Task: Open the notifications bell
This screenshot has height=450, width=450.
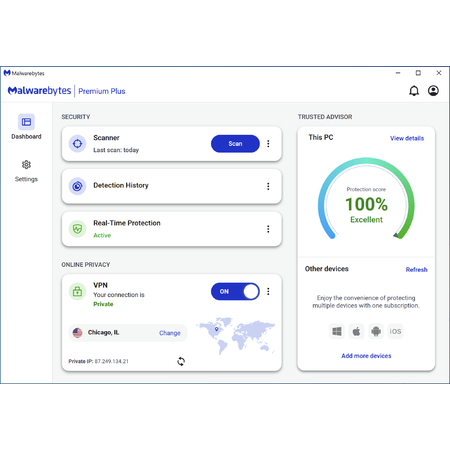Action: (414, 91)
